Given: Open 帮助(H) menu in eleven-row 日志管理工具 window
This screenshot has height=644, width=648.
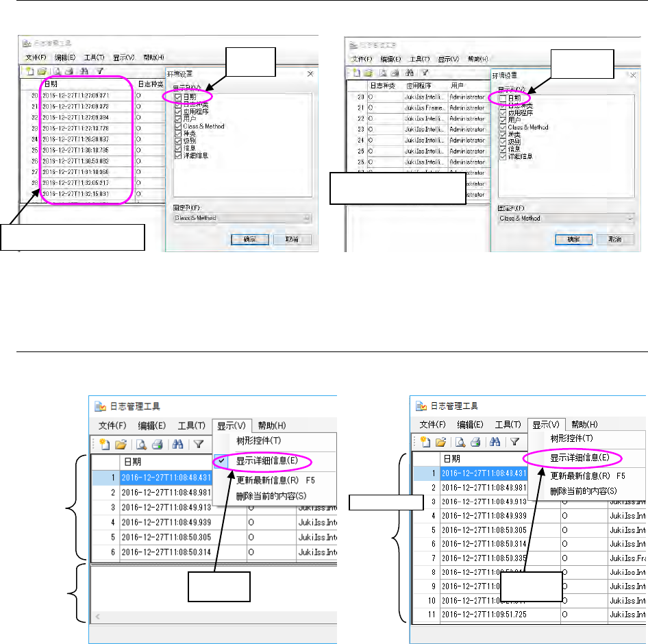Looking at the screenshot, I should coord(584,425).
